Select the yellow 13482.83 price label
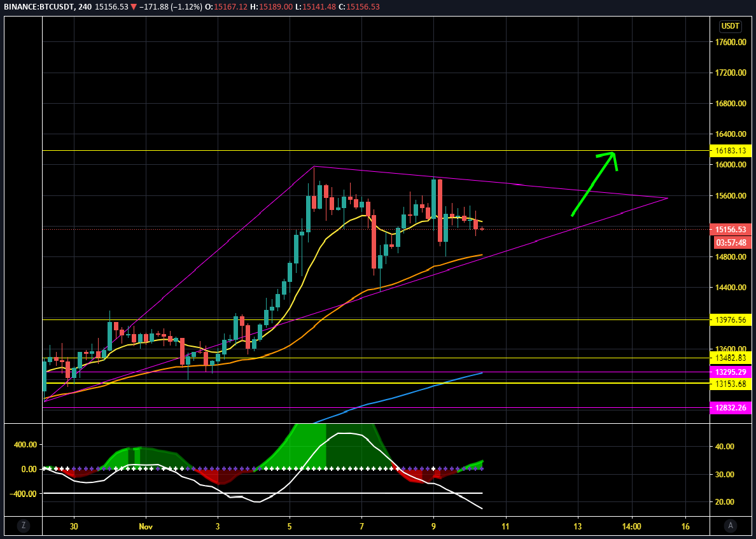Image resolution: width=756 pixels, height=539 pixels. tap(731, 358)
